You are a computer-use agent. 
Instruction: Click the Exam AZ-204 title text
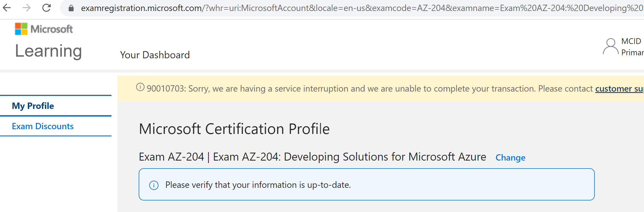[312, 157]
